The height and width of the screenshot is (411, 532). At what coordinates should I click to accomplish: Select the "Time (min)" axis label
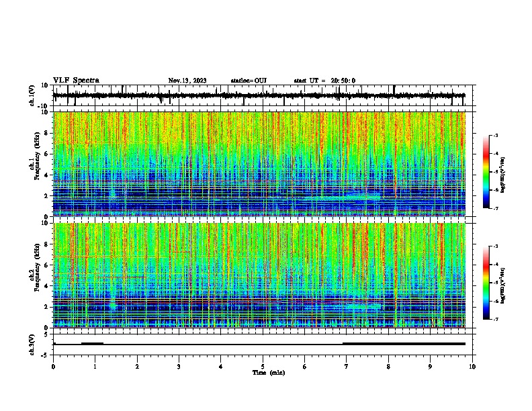[x=269, y=373]
